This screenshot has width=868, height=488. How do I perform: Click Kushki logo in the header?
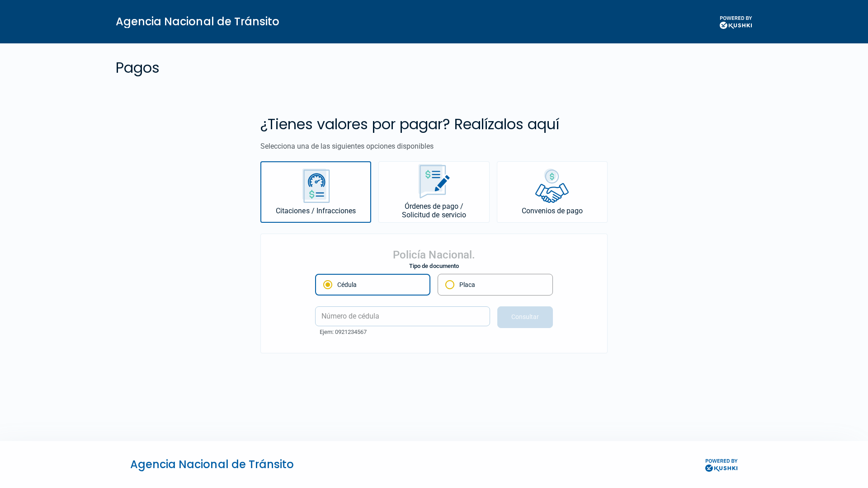[x=736, y=22]
